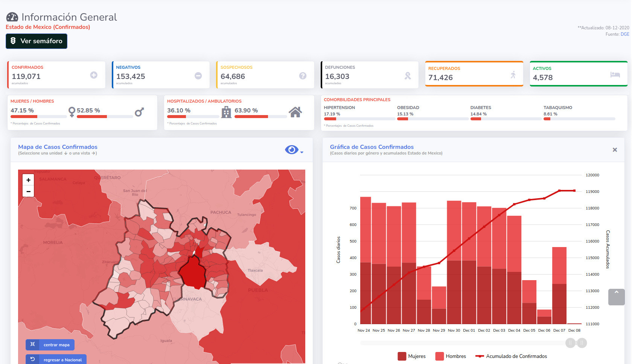Click the TABAQUISMO 8.61 % value
This screenshot has width=632, height=364.
[550, 114]
